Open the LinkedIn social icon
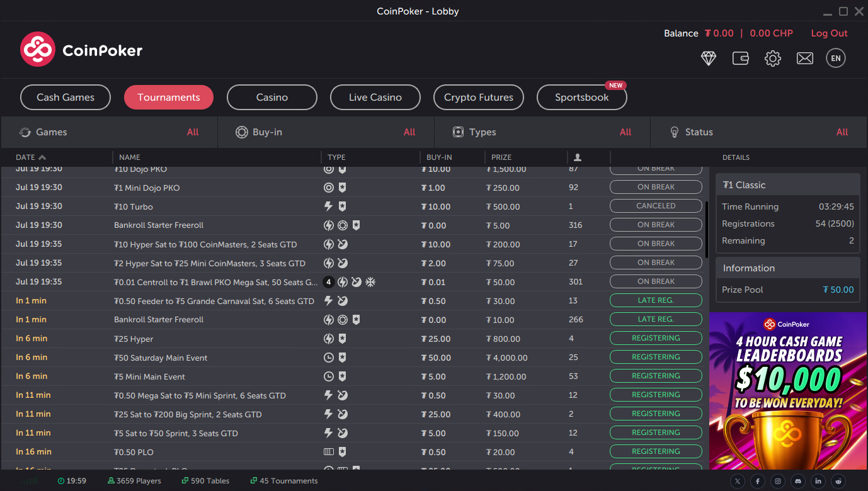Screen dimensions: 868x491 tap(818, 481)
